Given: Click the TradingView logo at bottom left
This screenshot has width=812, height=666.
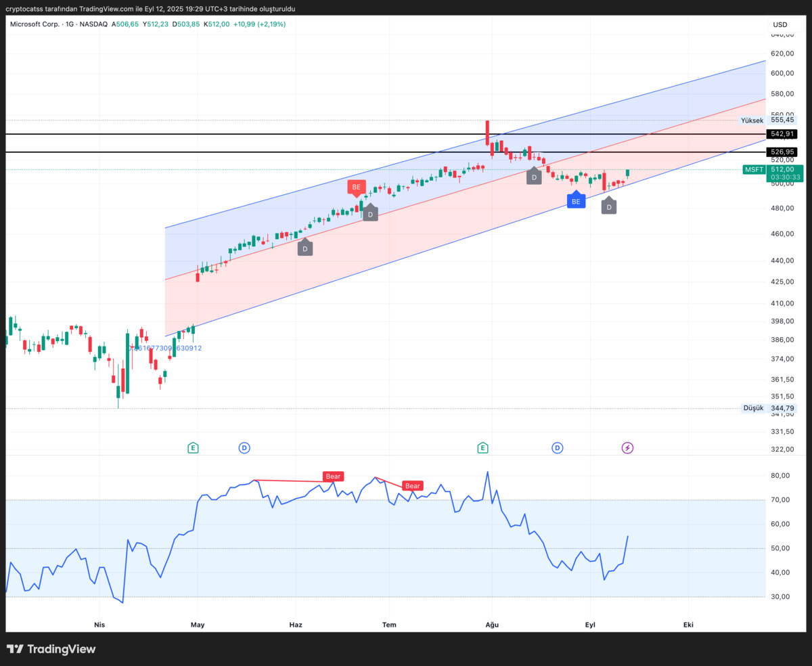Looking at the screenshot, I should [x=51, y=649].
